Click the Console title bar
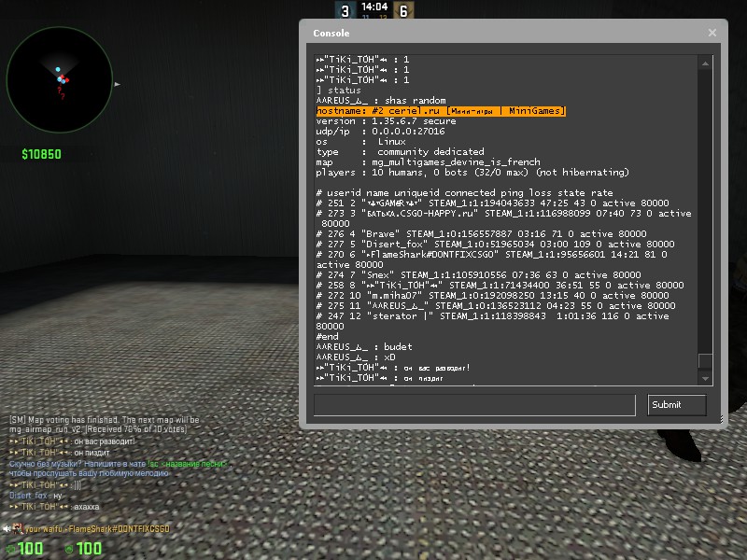Viewport: 747px width, 560px height. (x=504, y=33)
